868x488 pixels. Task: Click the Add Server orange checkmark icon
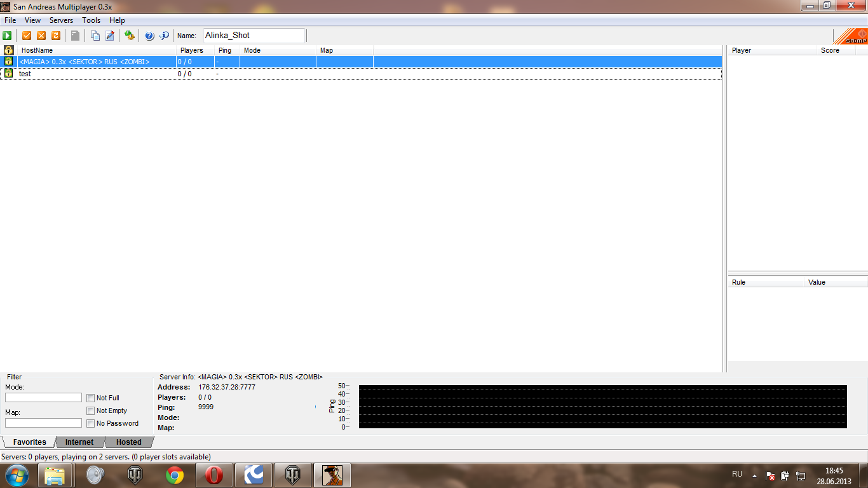tap(27, 36)
